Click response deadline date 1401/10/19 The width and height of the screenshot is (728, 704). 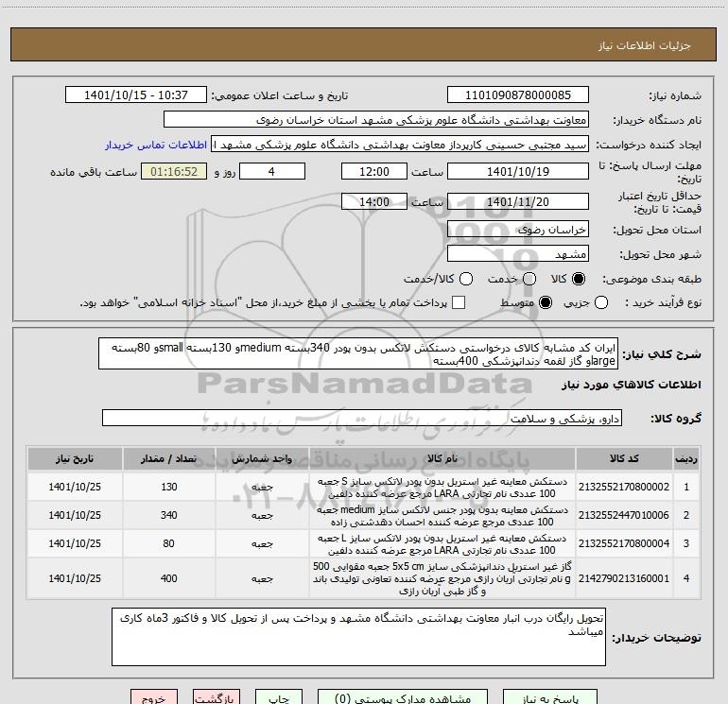pyautogui.click(x=518, y=171)
